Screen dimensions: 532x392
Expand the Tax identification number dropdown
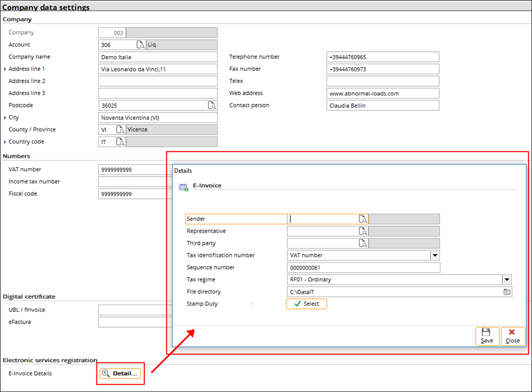coord(434,256)
